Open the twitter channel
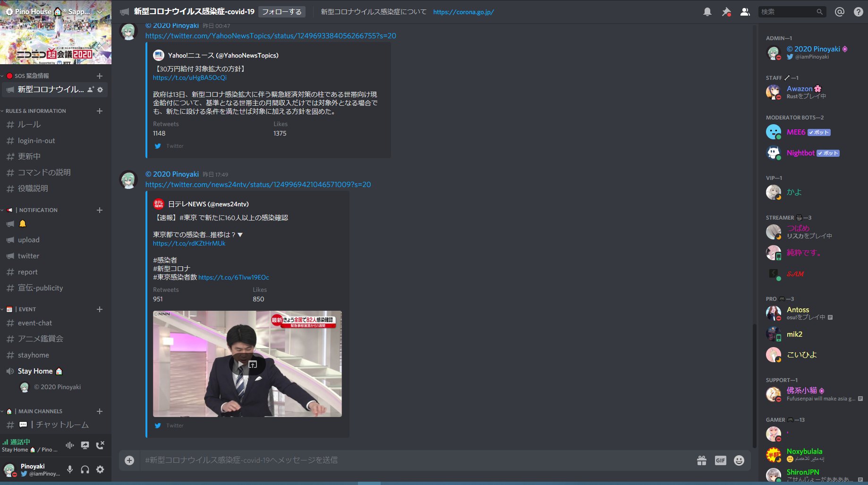 (x=29, y=255)
